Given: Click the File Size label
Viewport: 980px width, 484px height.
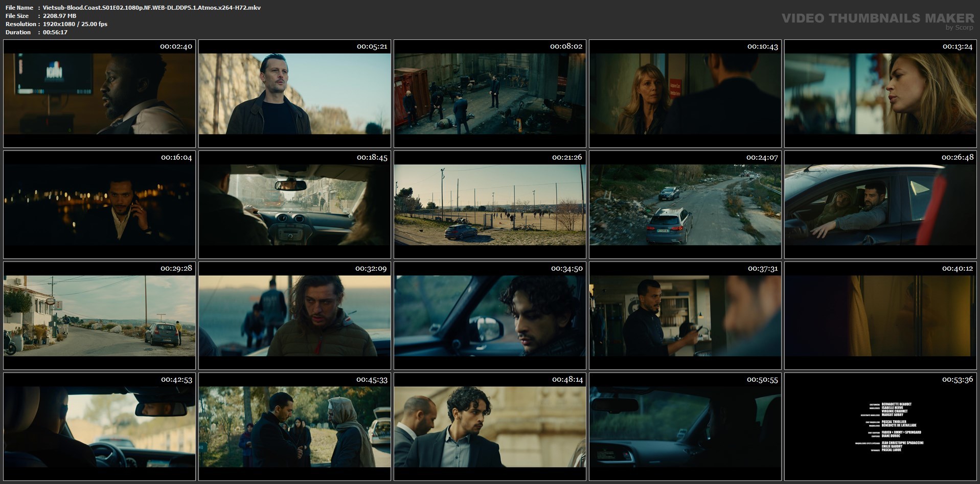Looking at the screenshot, I should point(17,16).
